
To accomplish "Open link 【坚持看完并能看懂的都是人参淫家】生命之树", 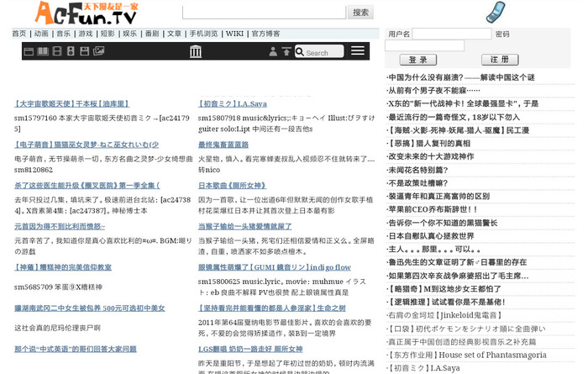I will 272,308.
